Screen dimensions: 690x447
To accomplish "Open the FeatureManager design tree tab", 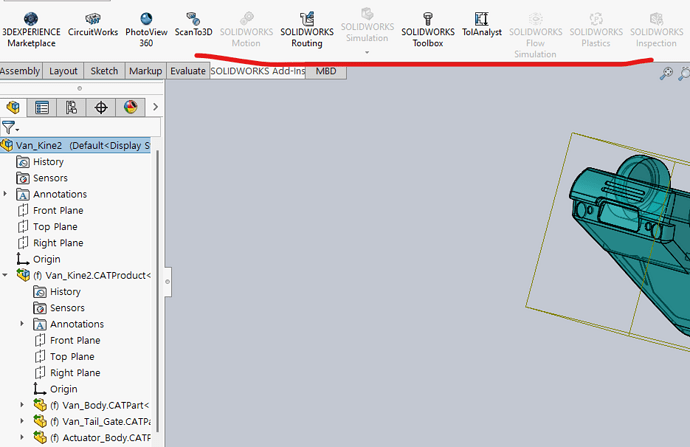I will [14, 107].
